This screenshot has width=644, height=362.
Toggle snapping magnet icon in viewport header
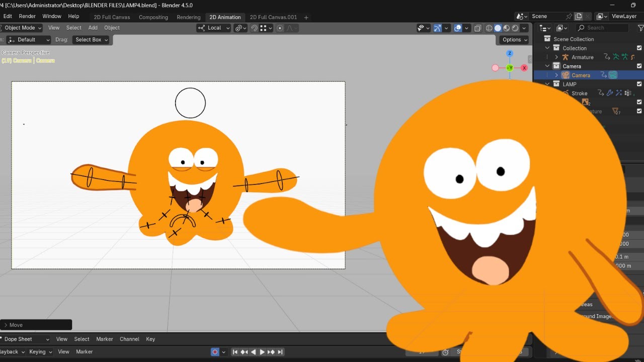point(254,28)
